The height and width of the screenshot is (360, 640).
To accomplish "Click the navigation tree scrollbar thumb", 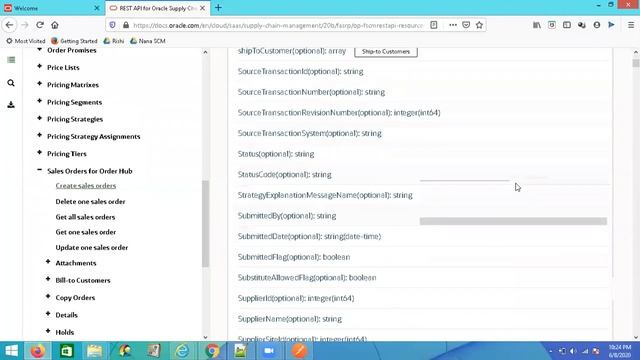I will coord(205,223).
